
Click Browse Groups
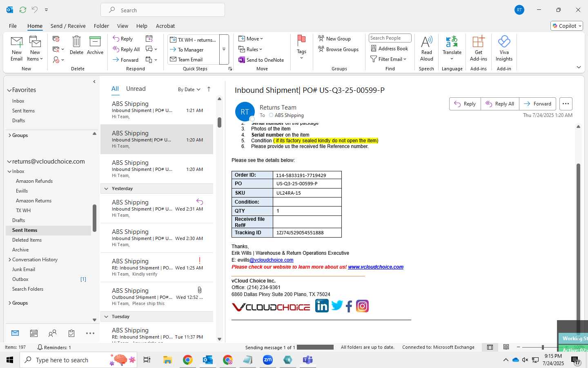[339, 49]
